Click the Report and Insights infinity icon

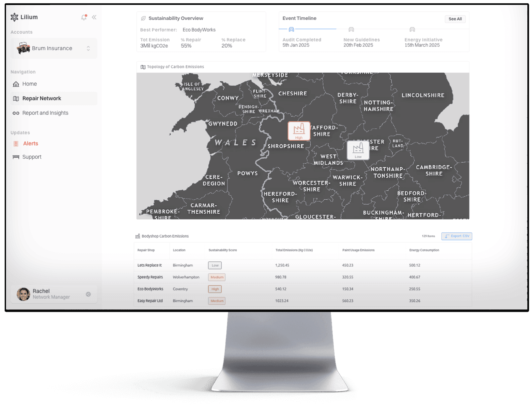(16, 113)
